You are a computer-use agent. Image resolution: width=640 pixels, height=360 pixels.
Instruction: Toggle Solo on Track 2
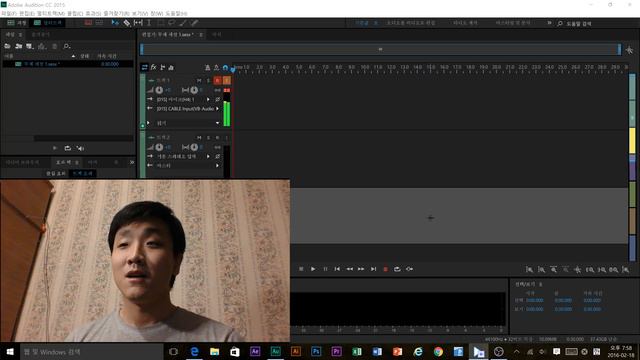pyautogui.click(x=208, y=138)
